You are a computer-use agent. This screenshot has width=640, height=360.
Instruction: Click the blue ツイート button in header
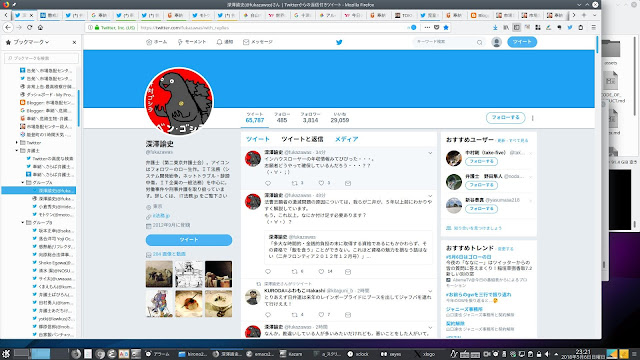(x=522, y=42)
